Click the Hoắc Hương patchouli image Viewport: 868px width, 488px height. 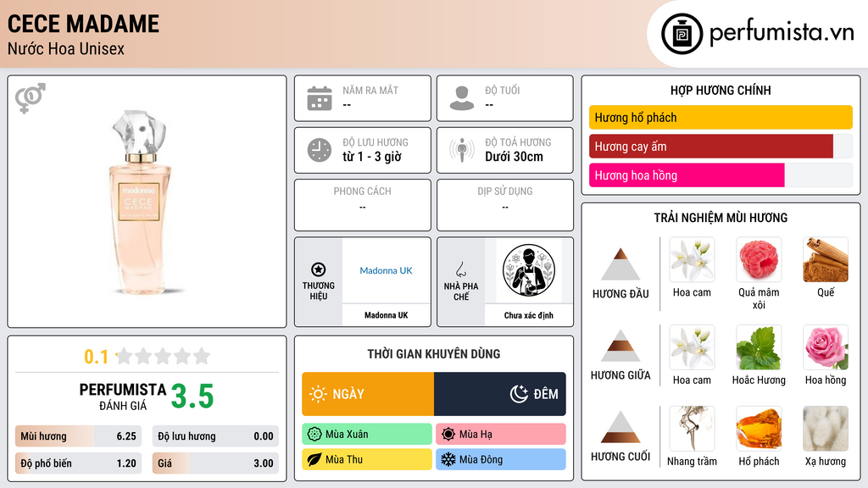[x=759, y=347]
